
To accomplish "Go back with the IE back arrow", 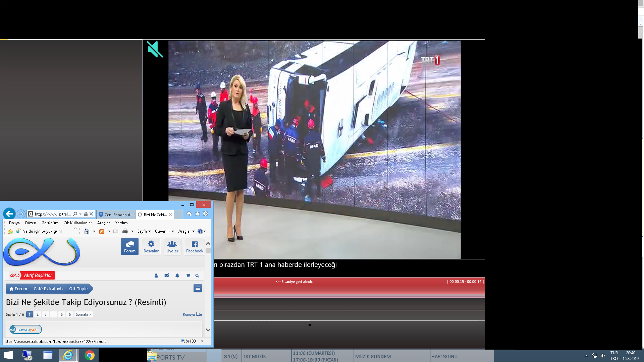I will pos(9,214).
